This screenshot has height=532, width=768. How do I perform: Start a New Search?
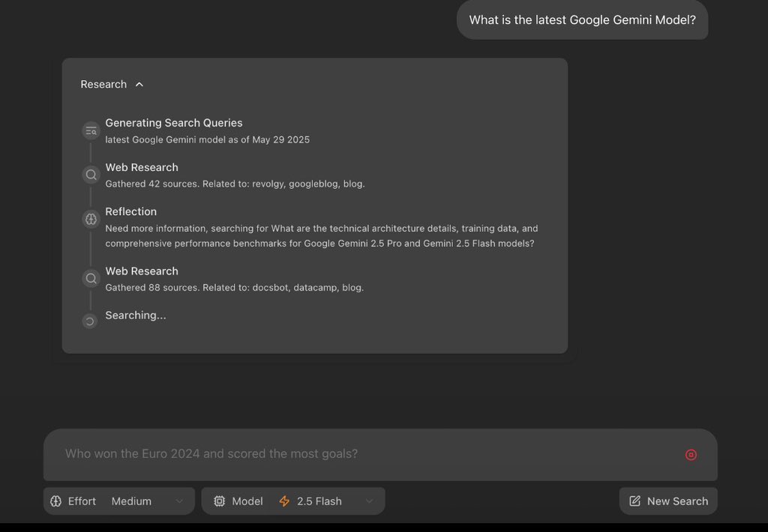668,501
